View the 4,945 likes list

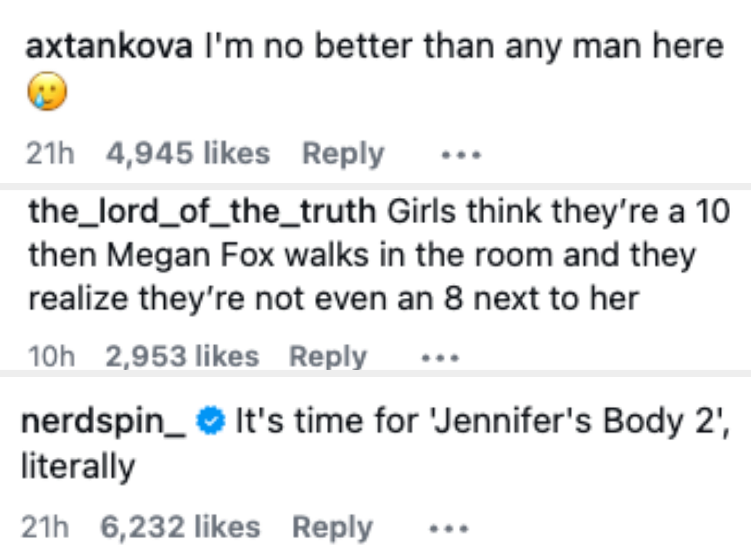(188, 153)
